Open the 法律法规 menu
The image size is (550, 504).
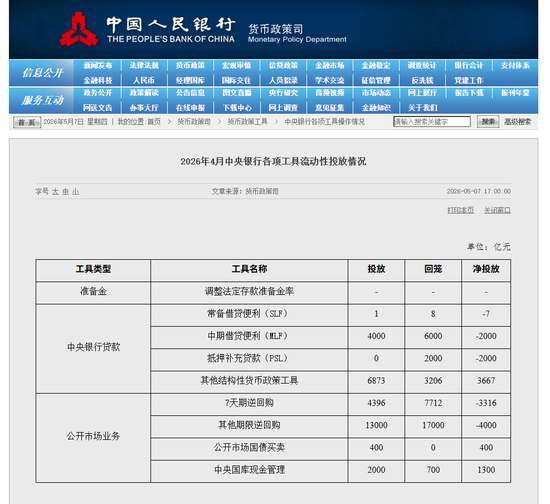click(x=144, y=66)
